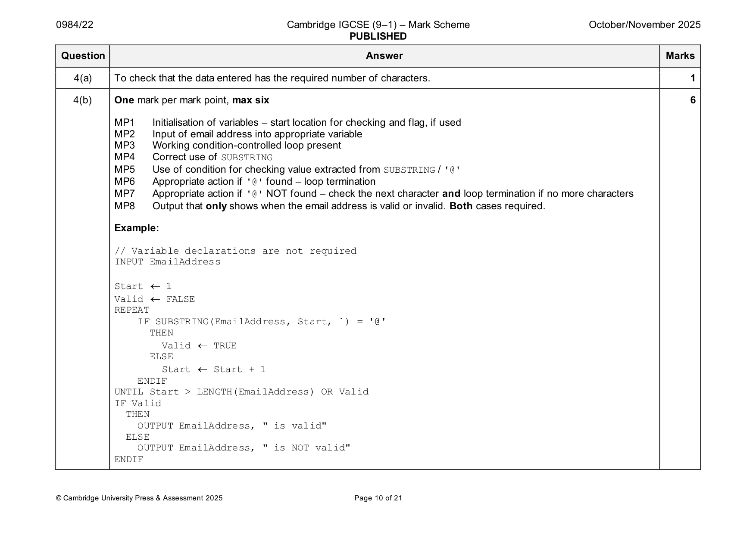Click the OUTPUT line ending " is NOT valid"
Screen dimensions: 756x534
[x=244, y=448]
